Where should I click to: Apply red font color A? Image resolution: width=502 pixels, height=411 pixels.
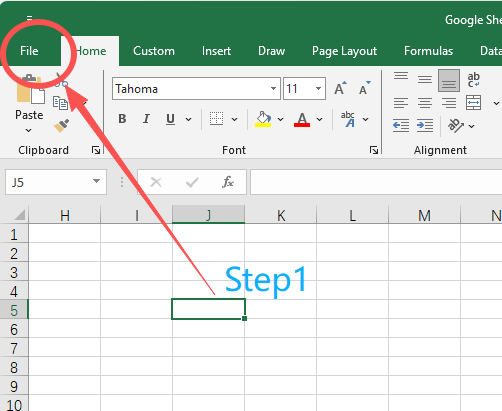[x=302, y=119]
